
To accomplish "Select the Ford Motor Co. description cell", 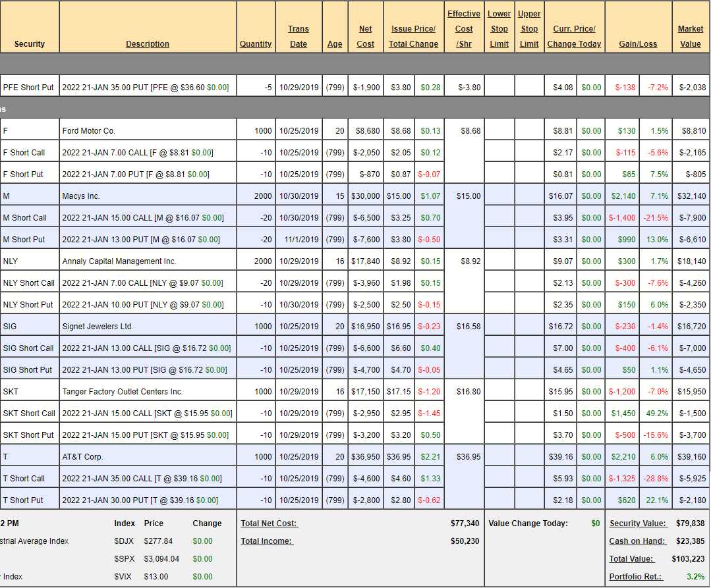I will tap(88, 131).
